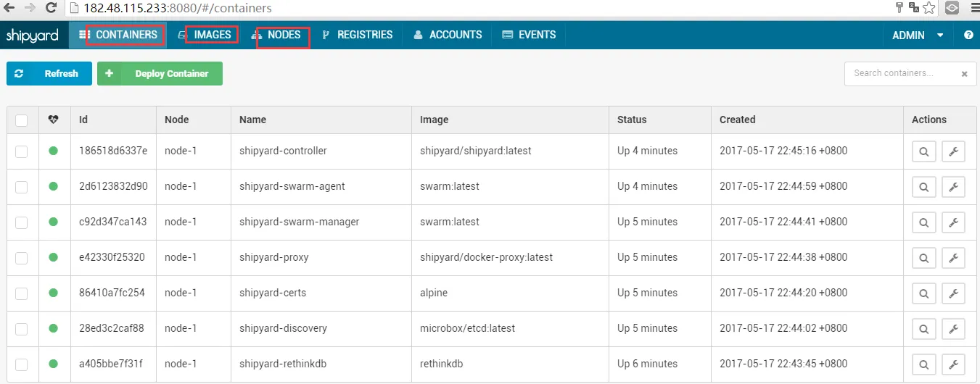This screenshot has width=980, height=384.
Task: Select the shipyard-certs row checkbox
Action: pyautogui.click(x=22, y=293)
